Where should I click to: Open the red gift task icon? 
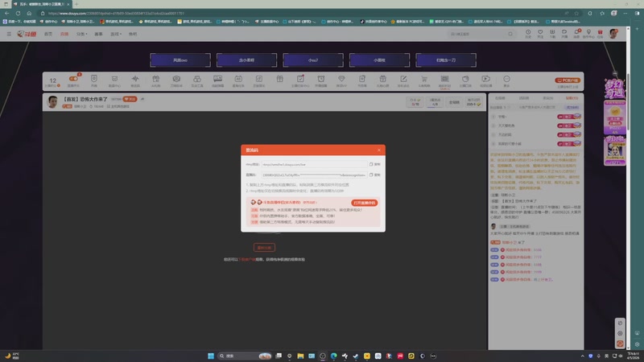(600, 34)
